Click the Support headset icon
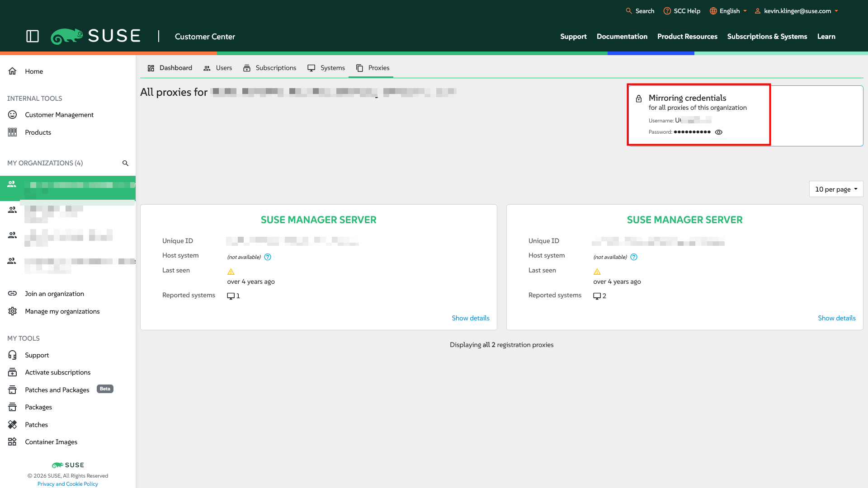868x488 pixels. (x=13, y=355)
